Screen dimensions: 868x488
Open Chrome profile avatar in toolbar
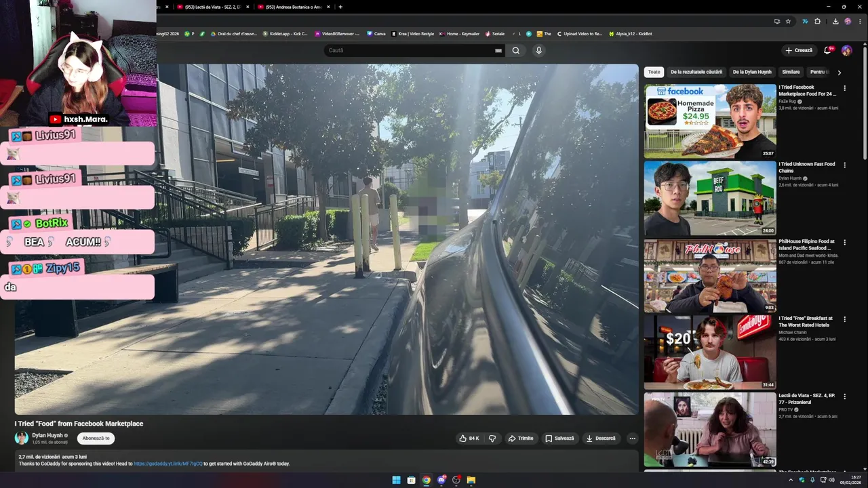[848, 21]
